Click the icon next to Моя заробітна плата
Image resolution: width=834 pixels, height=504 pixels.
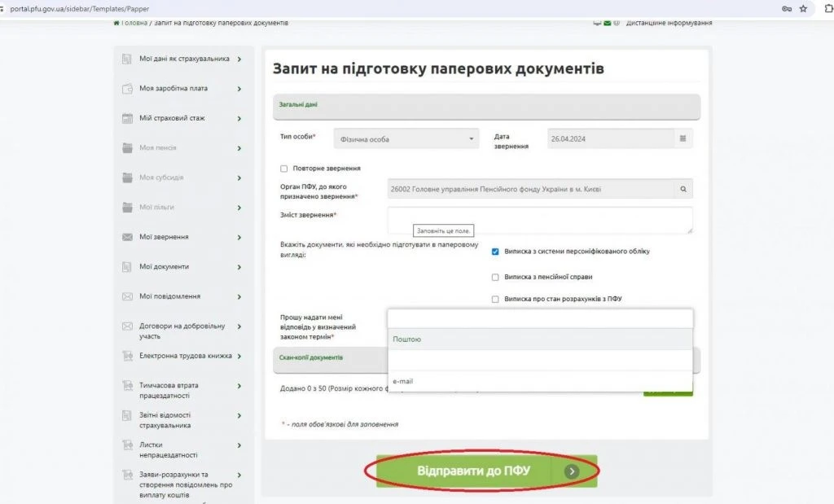tap(127, 89)
